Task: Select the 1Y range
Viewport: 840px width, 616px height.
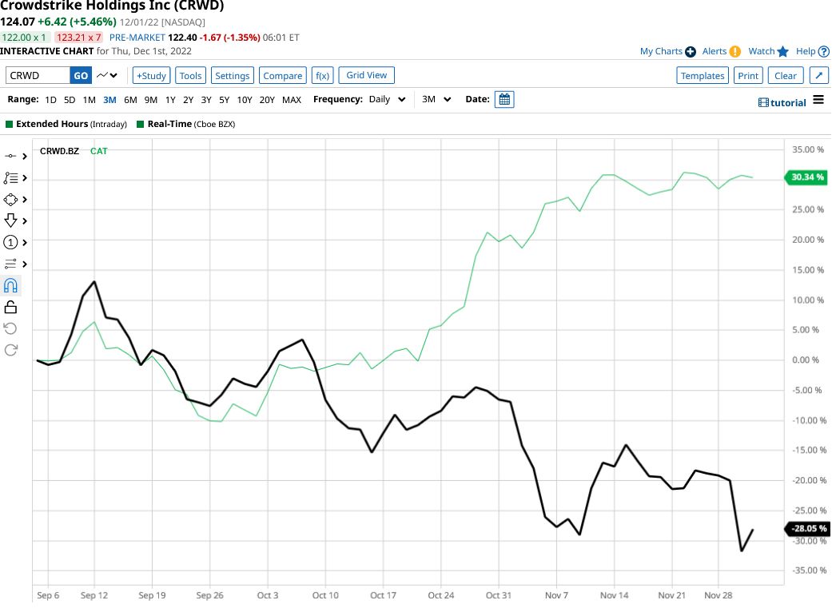Action: coord(170,100)
